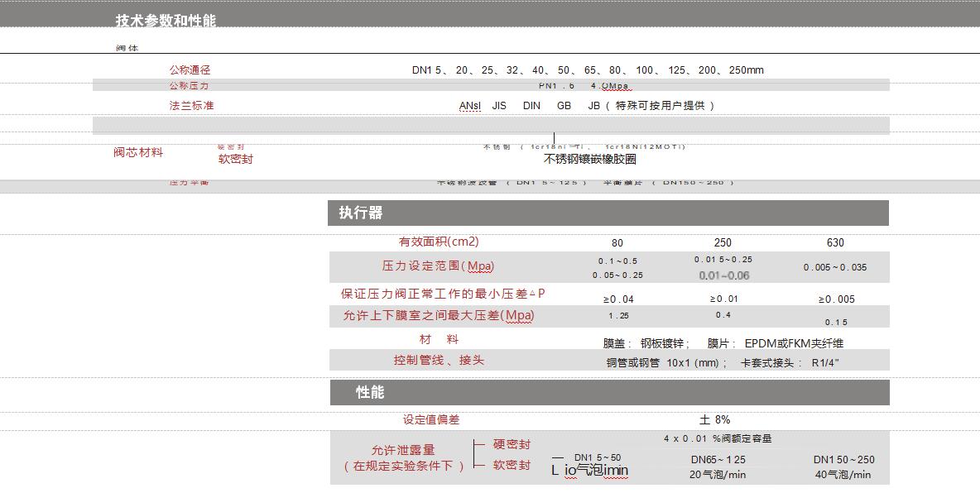980x493 pixels.
Task: Click the ≥0.04 minimum pressure difference value
Action: coord(618,299)
